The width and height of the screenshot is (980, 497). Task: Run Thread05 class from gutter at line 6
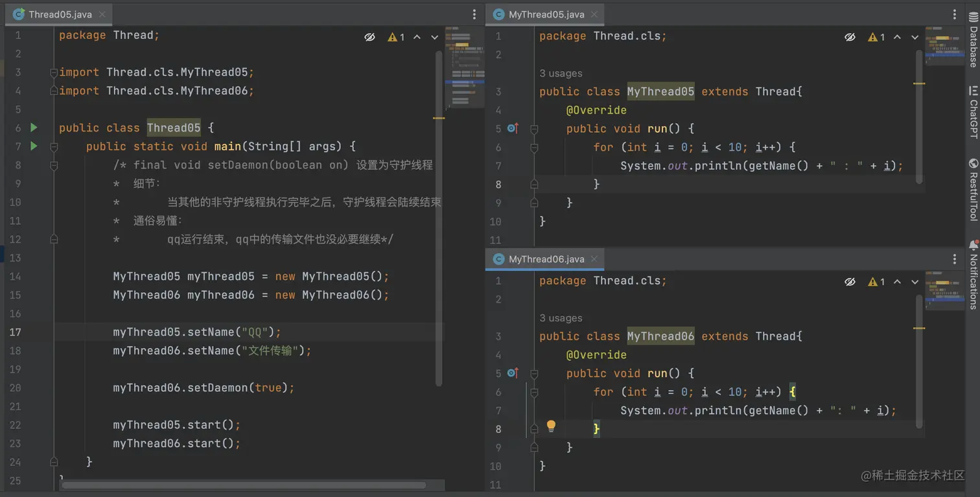pos(34,128)
